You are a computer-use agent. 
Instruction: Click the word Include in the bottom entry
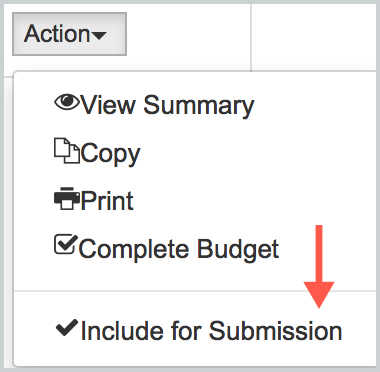tap(122, 331)
